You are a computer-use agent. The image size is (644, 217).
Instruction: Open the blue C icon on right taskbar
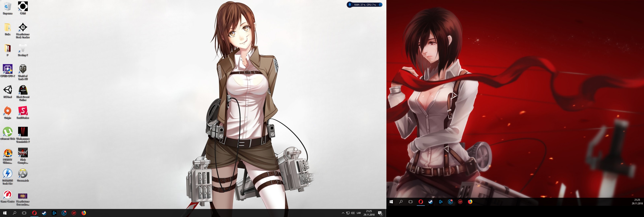450,202
